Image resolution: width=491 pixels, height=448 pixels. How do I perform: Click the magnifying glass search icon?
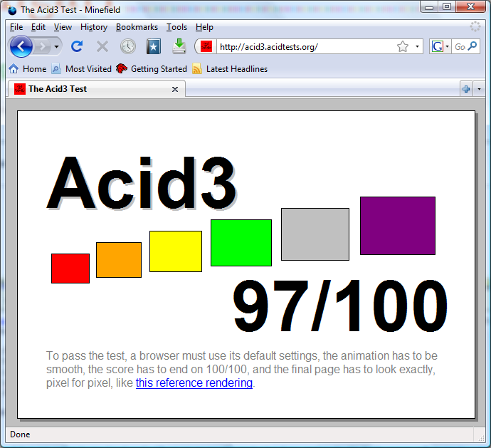click(472, 46)
